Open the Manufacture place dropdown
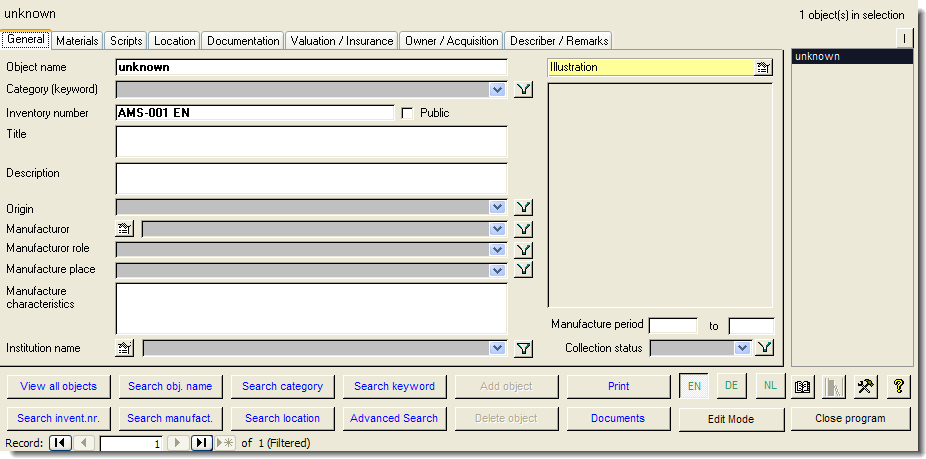The image size is (926, 459). [498, 270]
